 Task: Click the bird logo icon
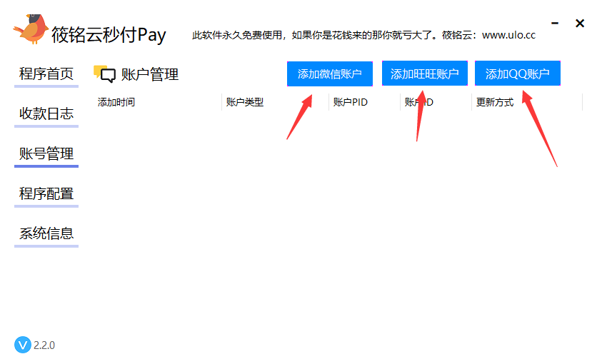click(x=31, y=29)
